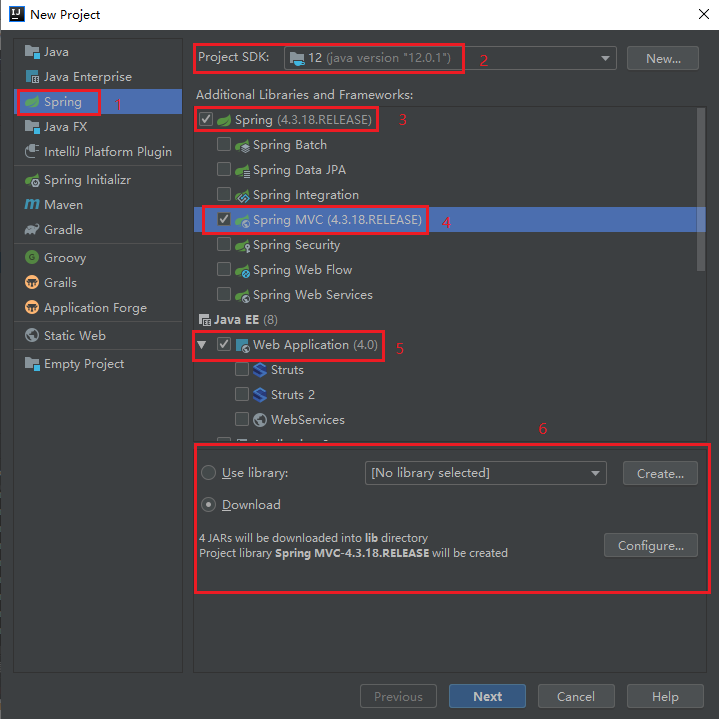Click the Application Forge icon
Screen dimensions: 719x719
32,307
